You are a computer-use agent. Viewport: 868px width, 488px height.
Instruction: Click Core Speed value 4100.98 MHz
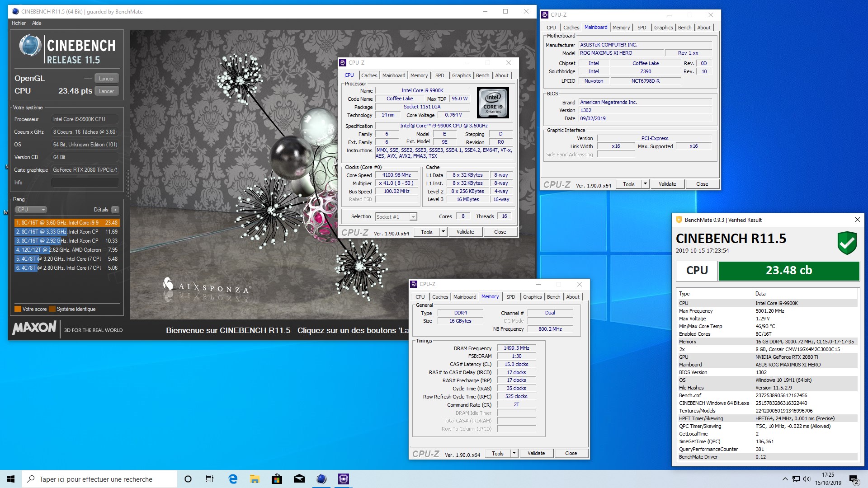(396, 175)
